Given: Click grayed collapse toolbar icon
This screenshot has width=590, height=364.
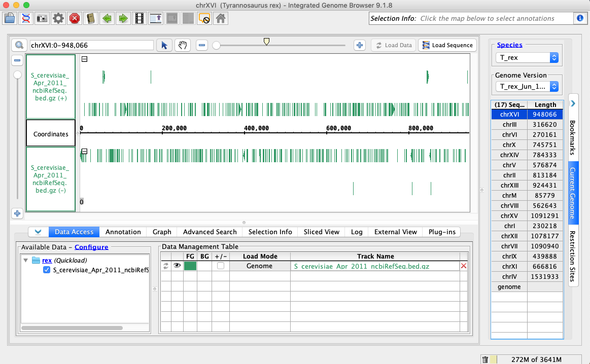Looking at the screenshot, I should coord(172,18).
